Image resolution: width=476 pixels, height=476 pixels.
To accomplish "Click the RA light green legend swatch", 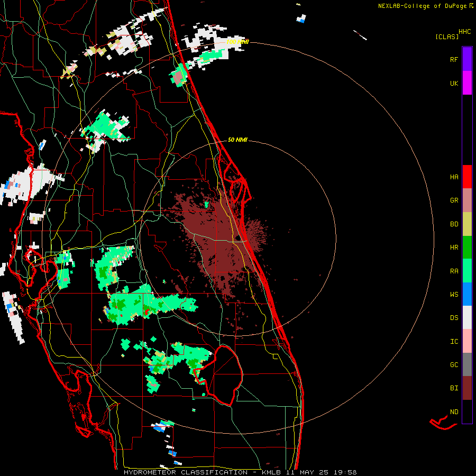I will click(467, 271).
